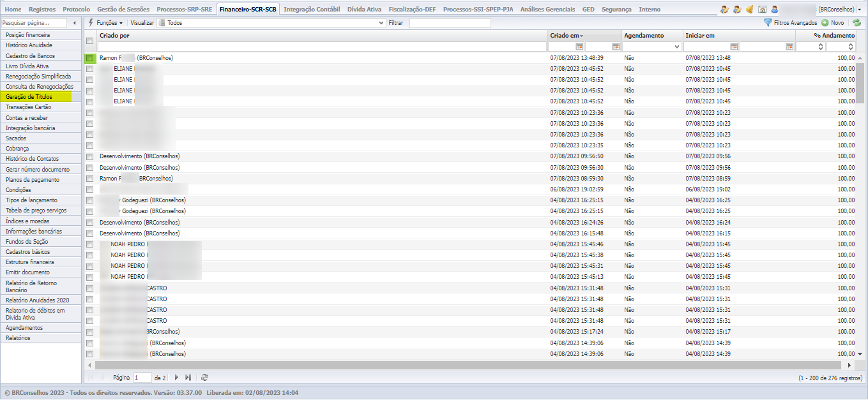Open Relatório Anuidades 2020 in sidebar
This screenshot has height=400, width=868.
pos(41,300)
